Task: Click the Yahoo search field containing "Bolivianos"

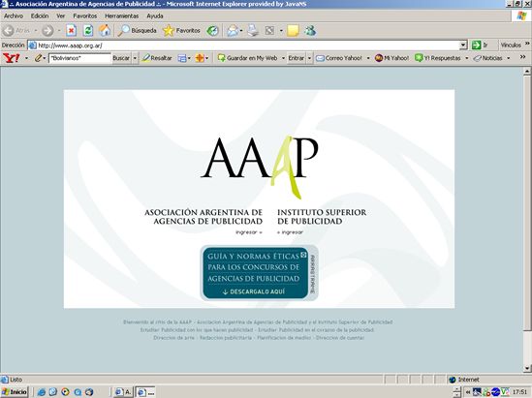Action: pyautogui.click(x=80, y=58)
